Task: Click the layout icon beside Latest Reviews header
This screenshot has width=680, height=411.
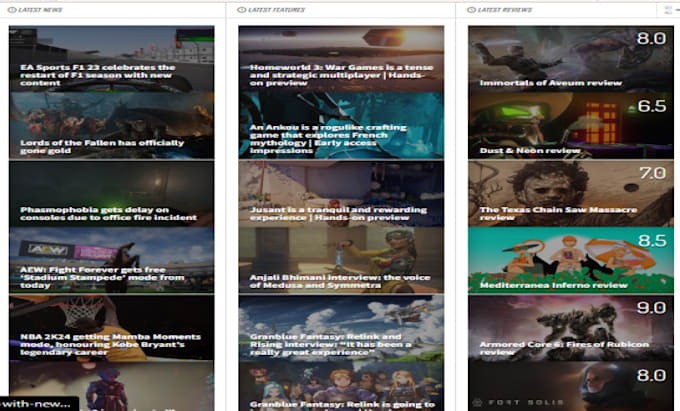Action: pos(668,10)
